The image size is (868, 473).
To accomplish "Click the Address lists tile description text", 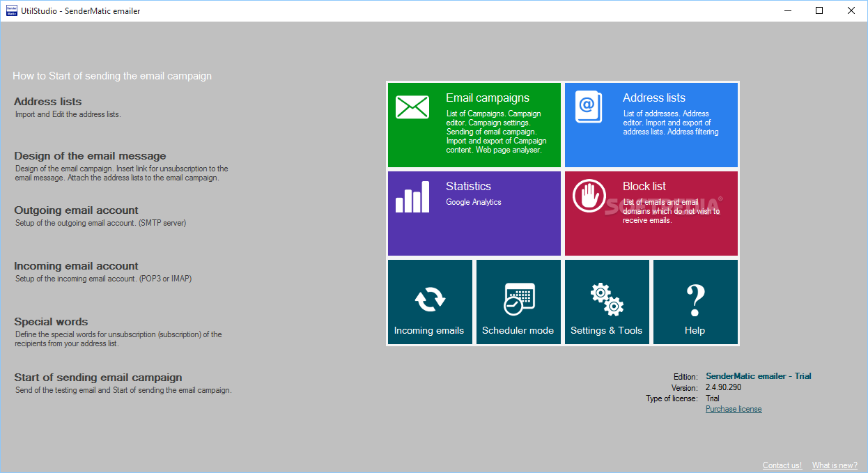I will tap(671, 123).
